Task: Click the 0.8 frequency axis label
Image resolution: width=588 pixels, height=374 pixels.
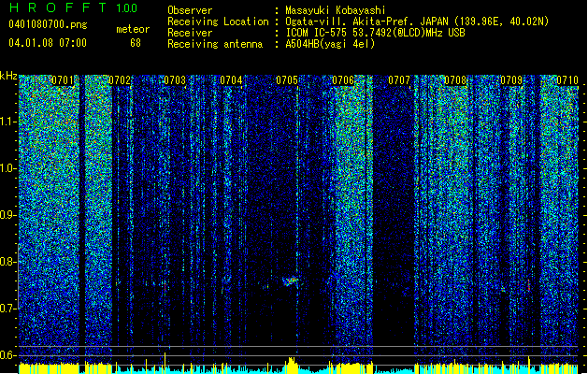Action: [x=8, y=262]
